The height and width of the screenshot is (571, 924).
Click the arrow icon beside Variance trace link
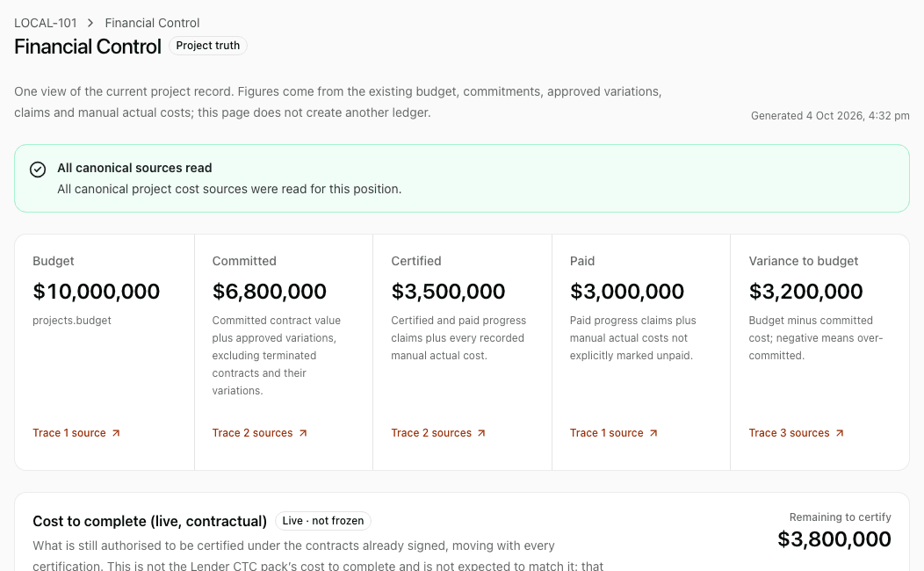pos(840,433)
